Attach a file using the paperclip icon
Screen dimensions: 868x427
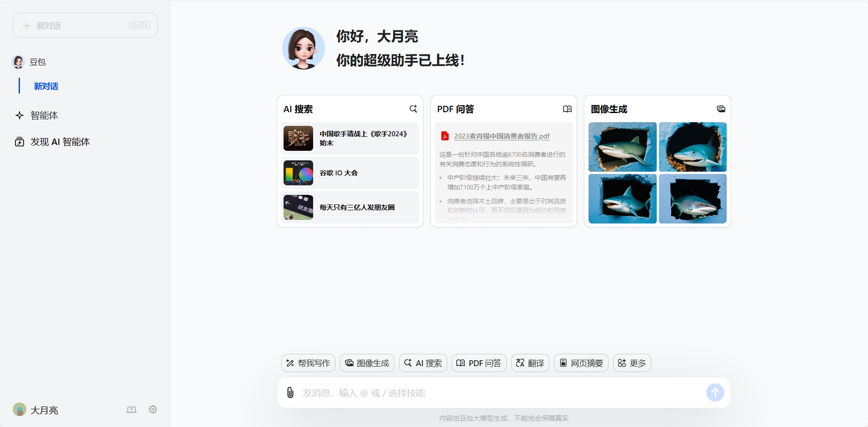pyautogui.click(x=290, y=392)
